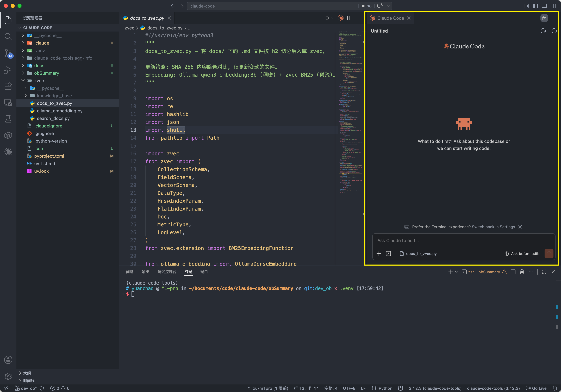Toggle the primary sidebar visibility
The height and width of the screenshot is (392, 561).
tap(535, 6)
